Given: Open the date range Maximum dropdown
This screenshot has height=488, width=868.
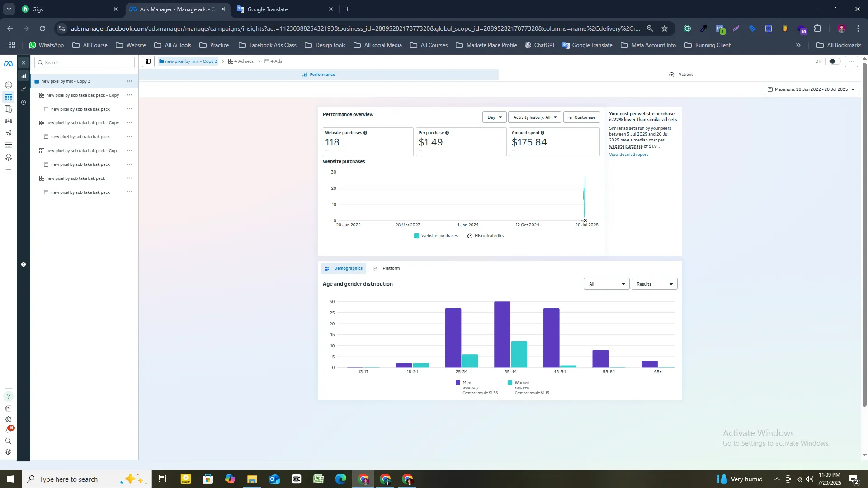Looking at the screenshot, I should tap(811, 89).
